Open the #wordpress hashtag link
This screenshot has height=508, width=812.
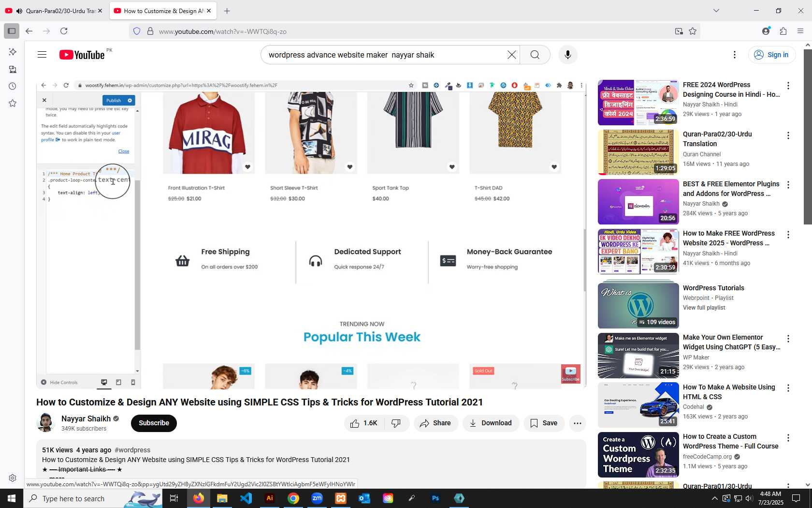click(x=132, y=450)
